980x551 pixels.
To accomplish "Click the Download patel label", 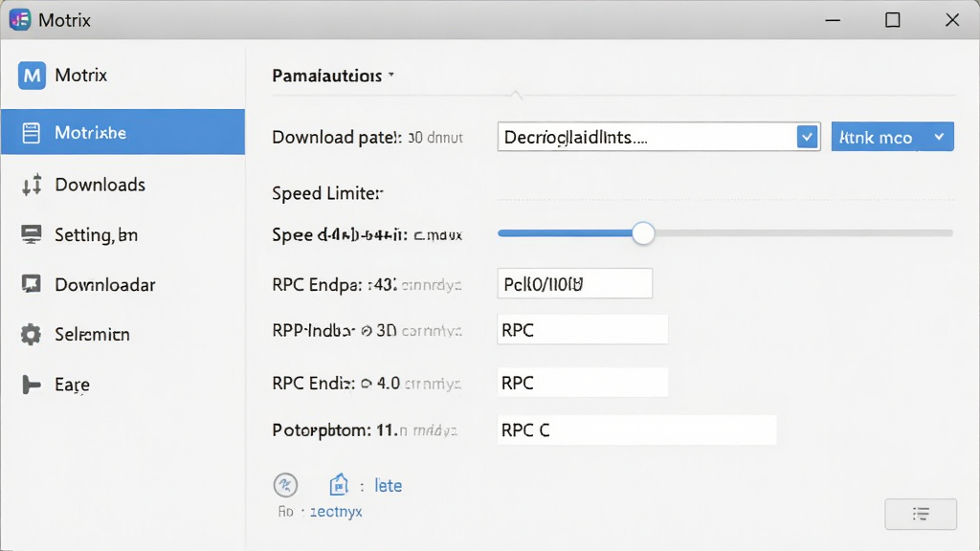I will point(337,138).
